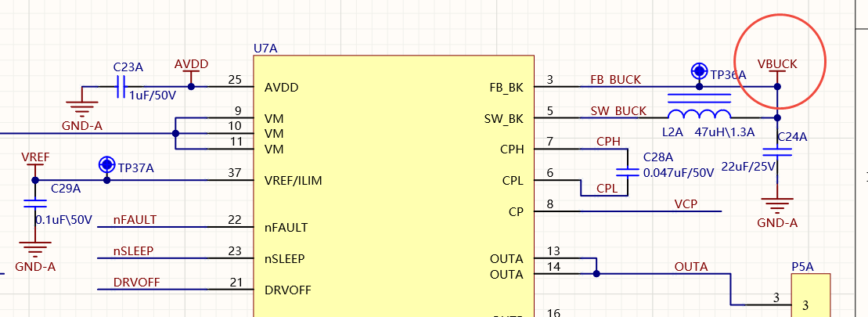Select the P5A connector designator
868x317 pixels.
(x=803, y=267)
